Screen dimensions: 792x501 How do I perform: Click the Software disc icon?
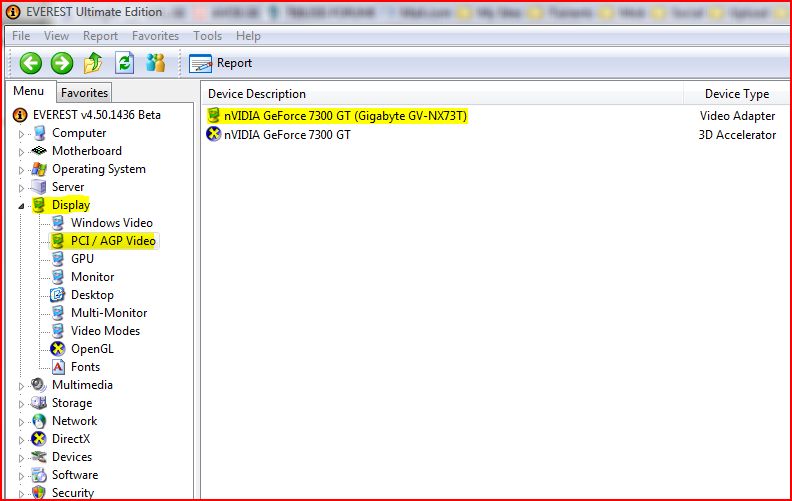(x=39, y=475)
